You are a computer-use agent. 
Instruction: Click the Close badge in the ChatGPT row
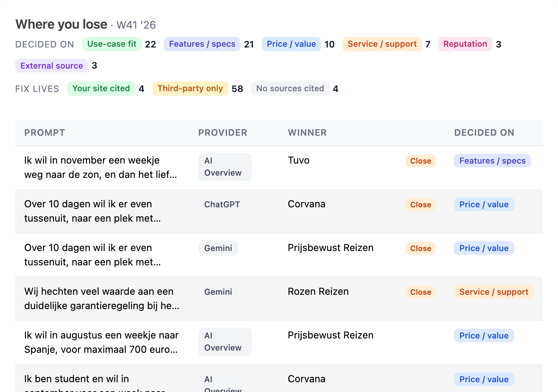(x=420, y=205)
